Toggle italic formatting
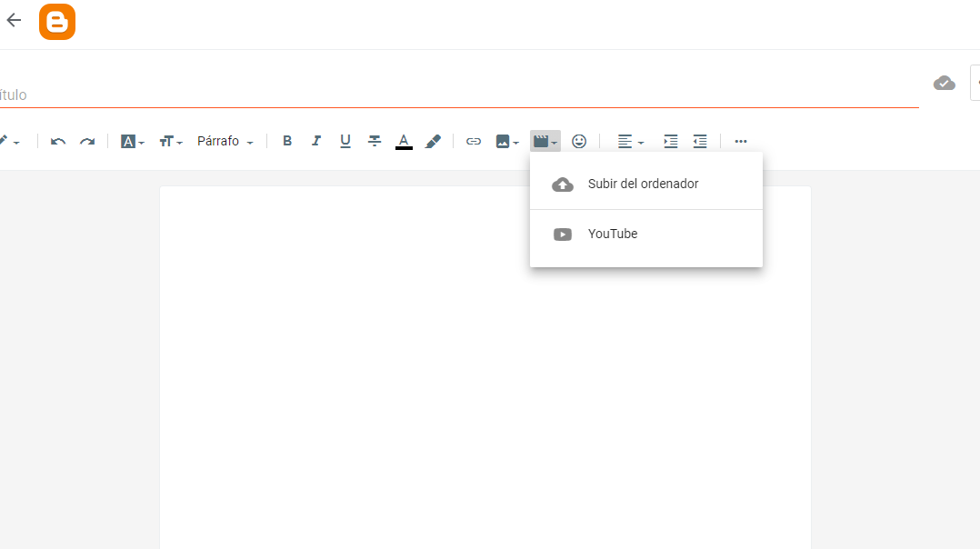This screenshot has width=980, height=549. click(x=316, y=141)
